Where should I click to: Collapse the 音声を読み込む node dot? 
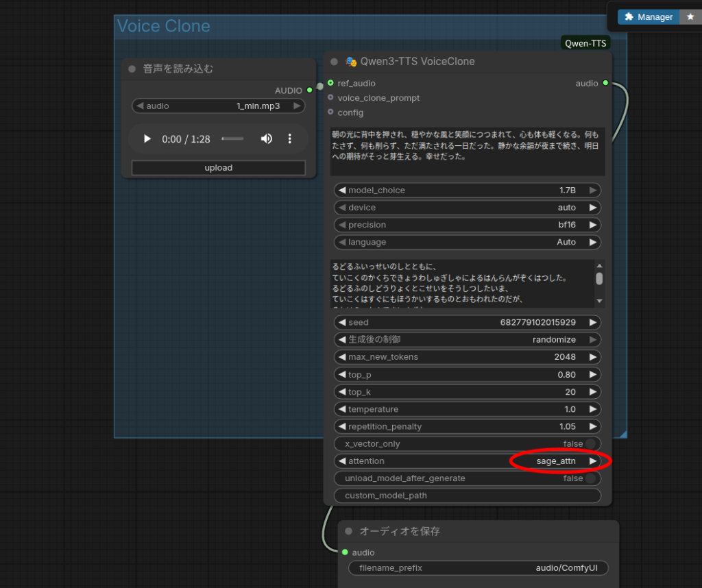132,69
